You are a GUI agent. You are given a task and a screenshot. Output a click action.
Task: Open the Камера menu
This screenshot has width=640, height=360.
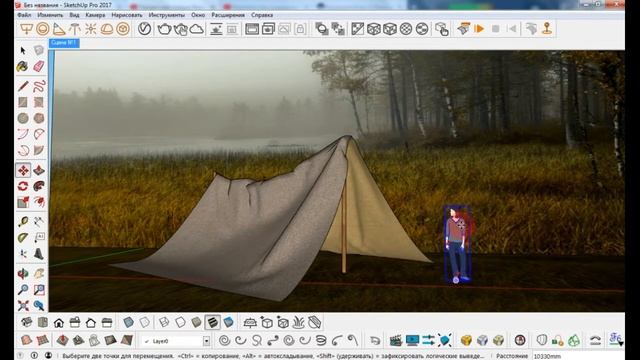95,15
